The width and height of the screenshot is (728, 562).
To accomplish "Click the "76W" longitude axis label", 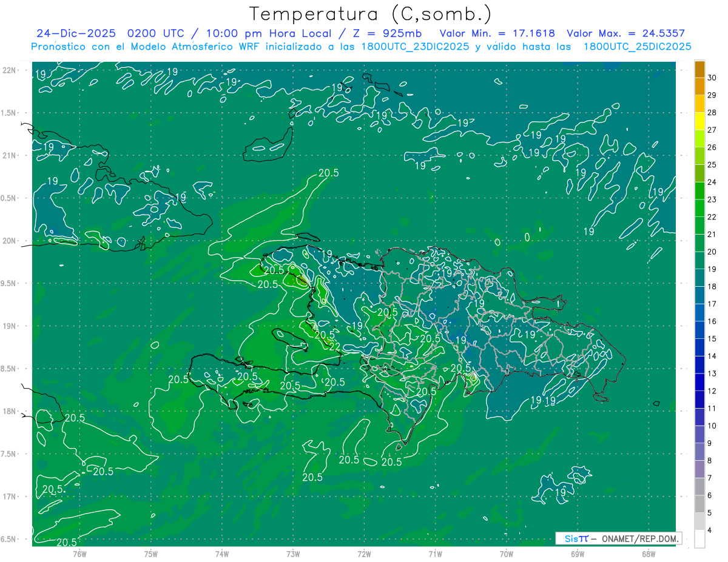I will (79, 554).
